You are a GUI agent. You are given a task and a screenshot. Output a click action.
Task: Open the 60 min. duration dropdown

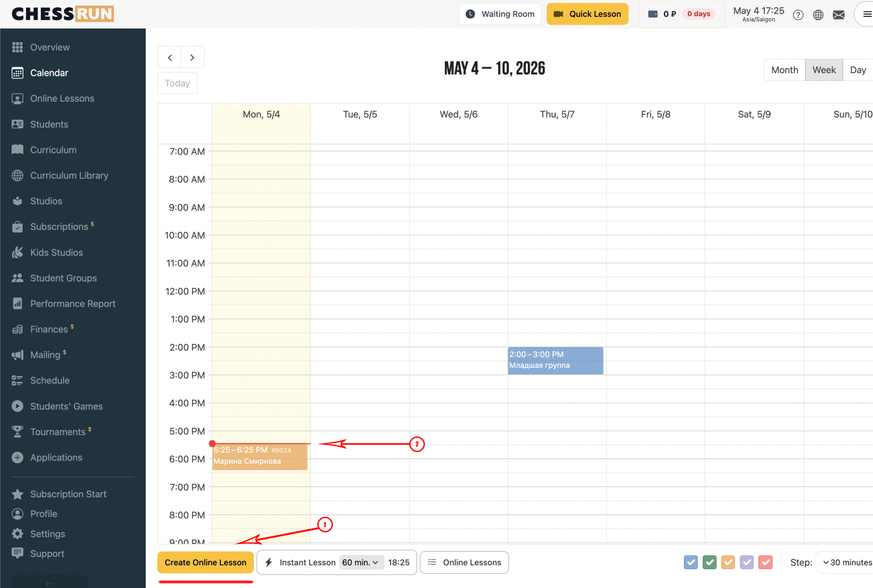click(361, 562)
